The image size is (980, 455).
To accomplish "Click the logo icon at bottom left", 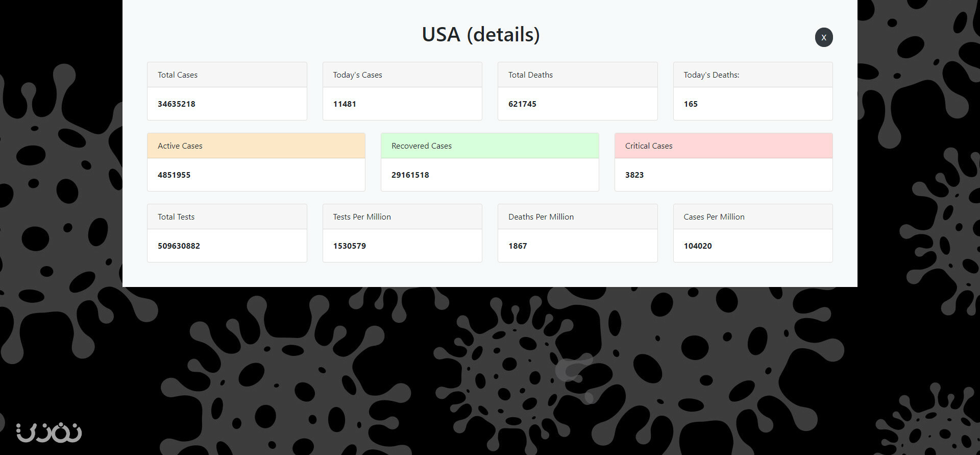I will point(48,433).
